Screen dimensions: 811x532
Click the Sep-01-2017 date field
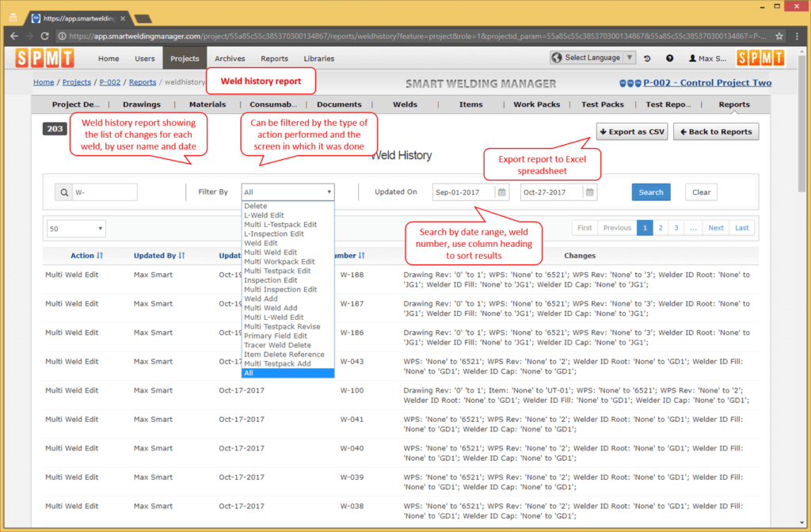point(463,192)
